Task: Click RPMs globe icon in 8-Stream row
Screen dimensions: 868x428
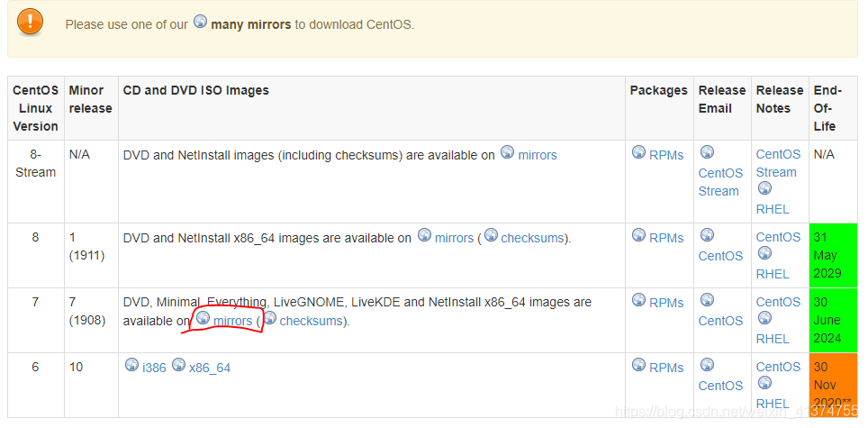Action: [x=638, y=151]
